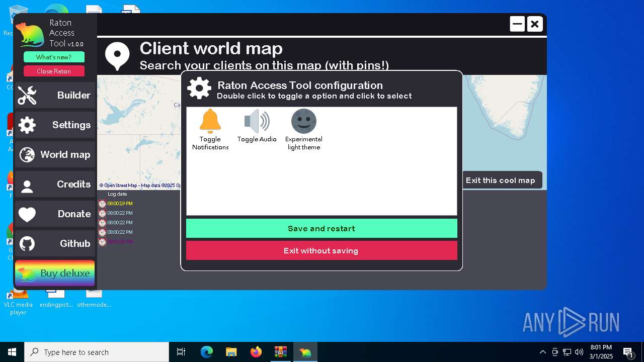
Task: Show hidden system tray icons
Action: (542, 352)
